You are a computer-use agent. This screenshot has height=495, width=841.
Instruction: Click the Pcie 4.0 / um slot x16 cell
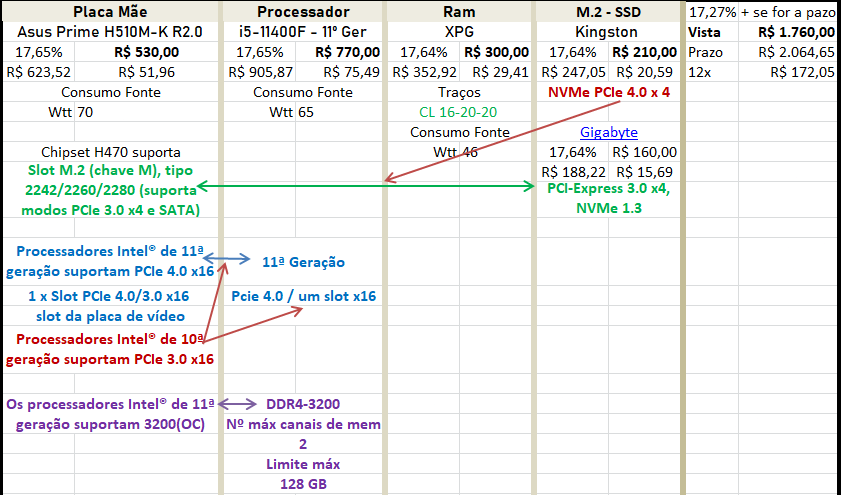coord(303,296)
